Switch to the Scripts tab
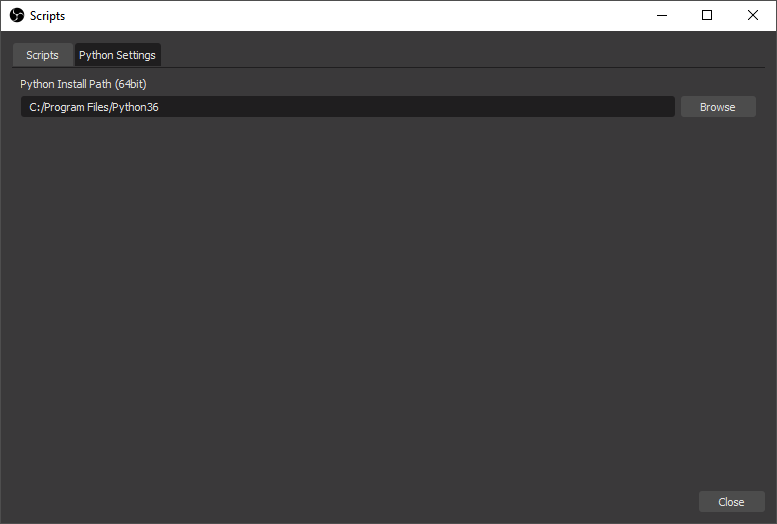Viewport: 777px width, 524px height. pyautogui.click(x=43, y=55)
